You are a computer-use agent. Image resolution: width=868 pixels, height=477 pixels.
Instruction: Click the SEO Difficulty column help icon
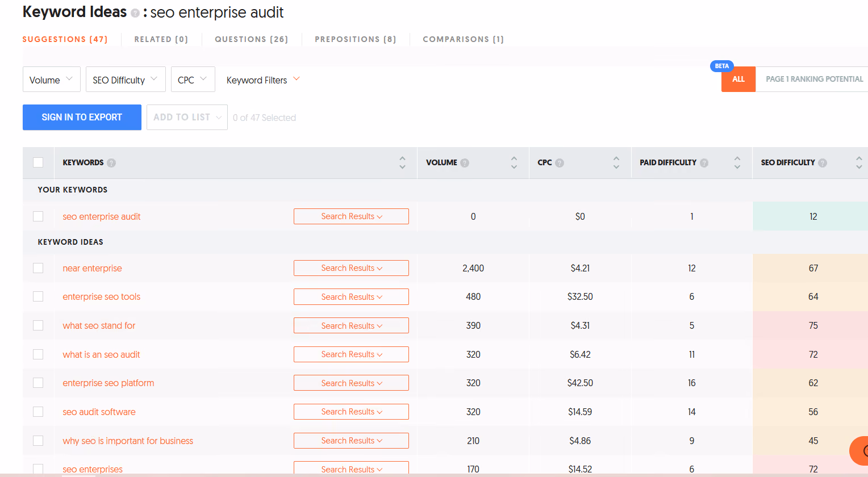(823, 163)
